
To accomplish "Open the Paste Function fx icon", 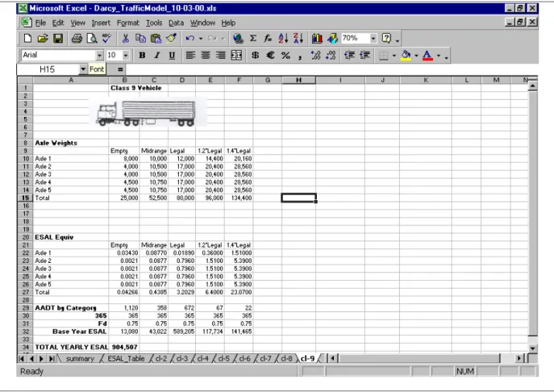I will tap(268, 38).
